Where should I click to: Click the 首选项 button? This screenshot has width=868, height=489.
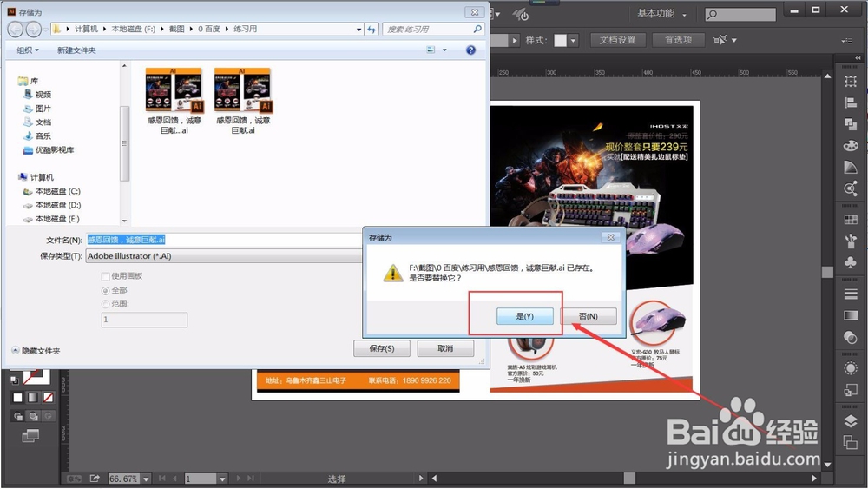[678, 40]
